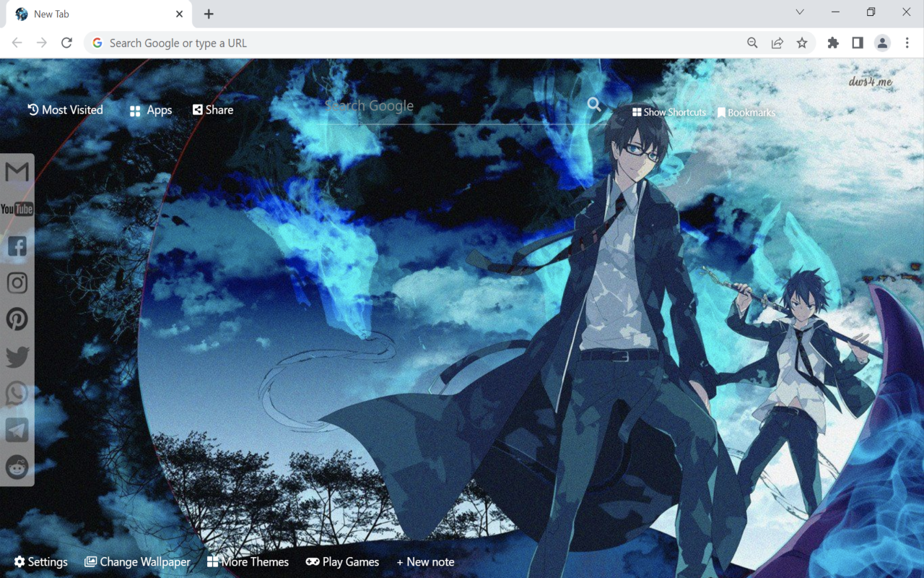Toggle the browser side panel
This screenshot has height=578, width=924.
[x=858, y=43]
